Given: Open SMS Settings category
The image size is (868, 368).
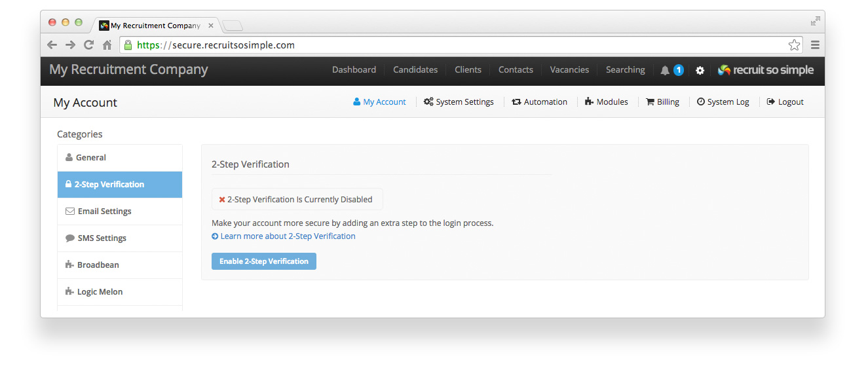Looking at the screenshot, I should pos(120,238).
